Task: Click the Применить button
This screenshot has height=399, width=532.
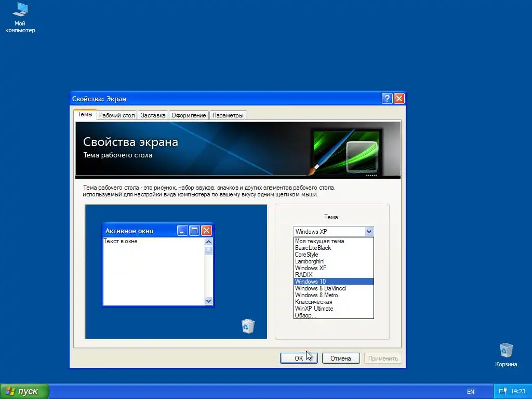Action: (383, 358)
